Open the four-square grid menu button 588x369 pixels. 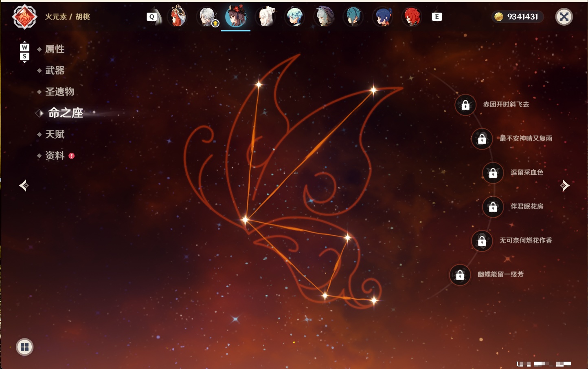pyautogui.click(x=25, y=347)
